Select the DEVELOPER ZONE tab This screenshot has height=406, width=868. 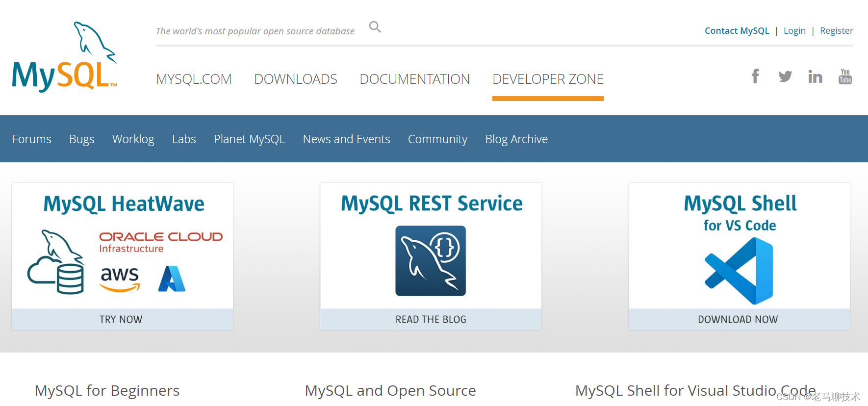548,79
